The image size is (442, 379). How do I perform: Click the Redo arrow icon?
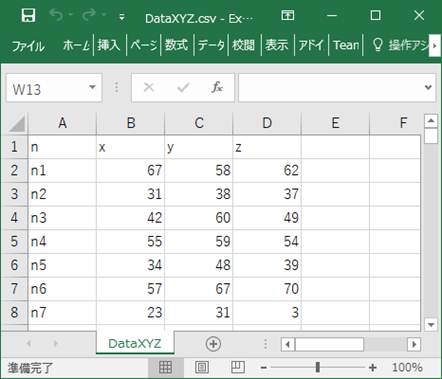(89, 15)
